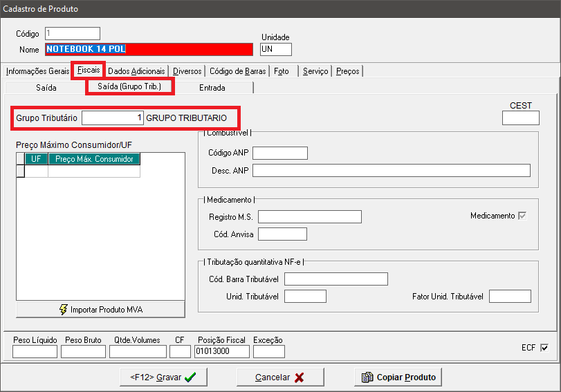Toggle the Medicamento checkbox
The height and width of the screenshot is (392, 561).
click(x=522, y=216)
